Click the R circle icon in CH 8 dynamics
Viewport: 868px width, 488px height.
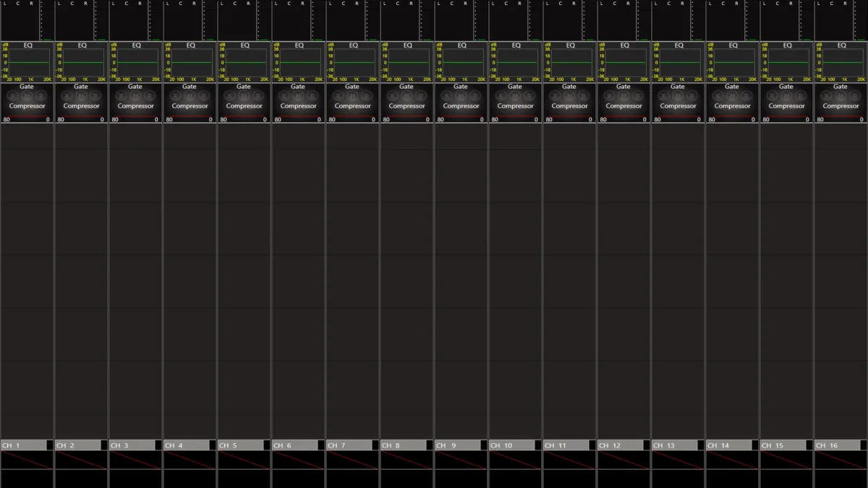420,96
